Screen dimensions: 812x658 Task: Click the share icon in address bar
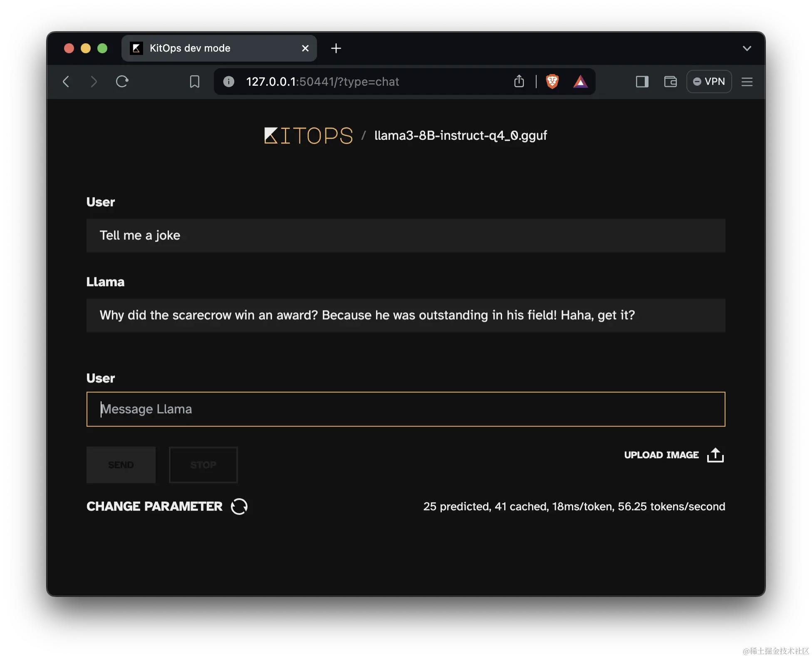click(x=519, y=82)
